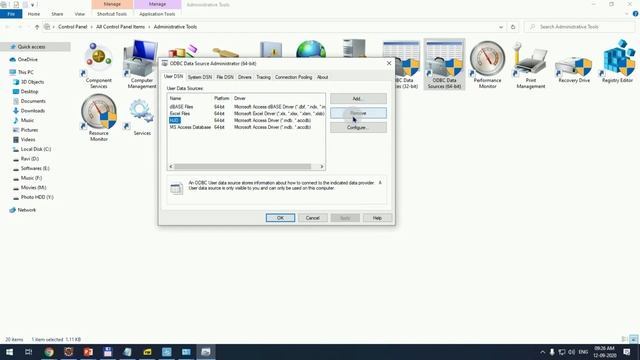640x360 pixels.
Task: Launch Registry Editor shortcut
Action: [617, 61]
